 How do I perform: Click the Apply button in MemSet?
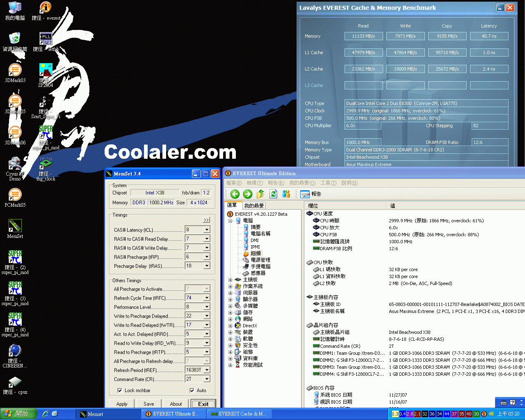tap(122, 404)
